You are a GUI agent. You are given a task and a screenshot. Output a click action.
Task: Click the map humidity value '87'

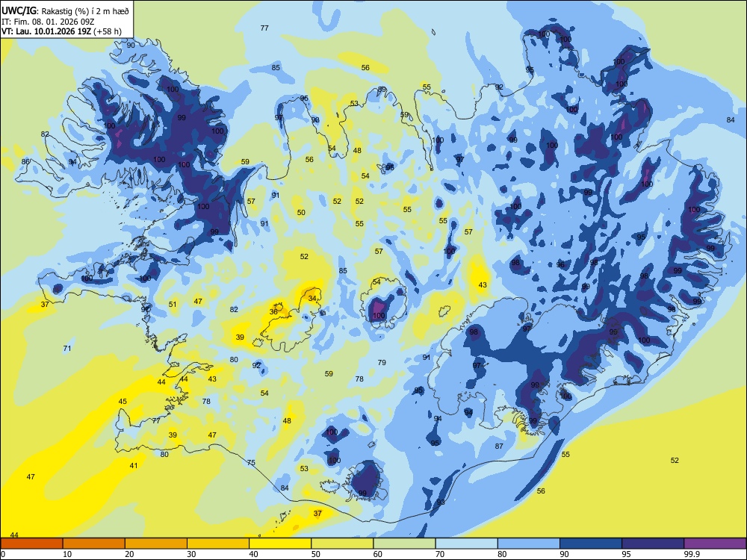499,447
